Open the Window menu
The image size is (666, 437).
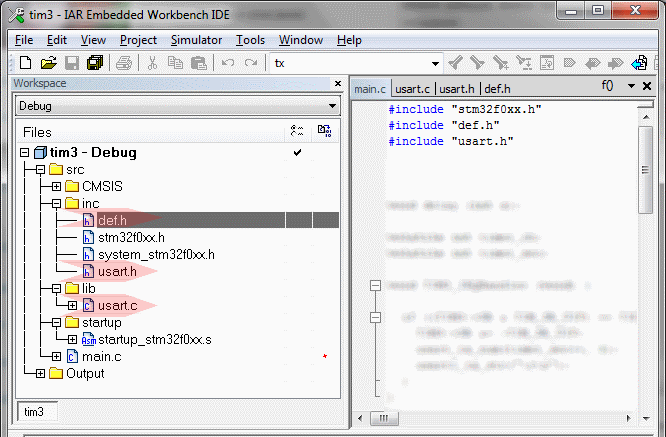pyautogui.click(x=301, y=40)
